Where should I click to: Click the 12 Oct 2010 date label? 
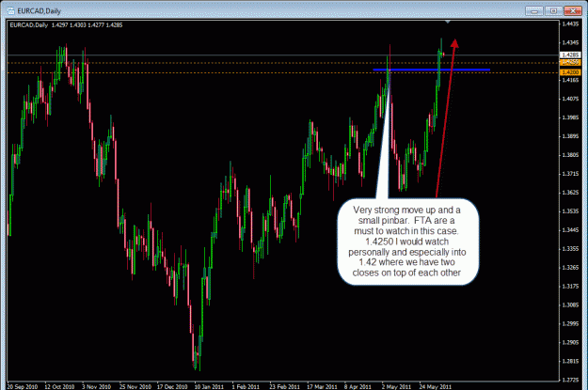click(x=59, y=386)
